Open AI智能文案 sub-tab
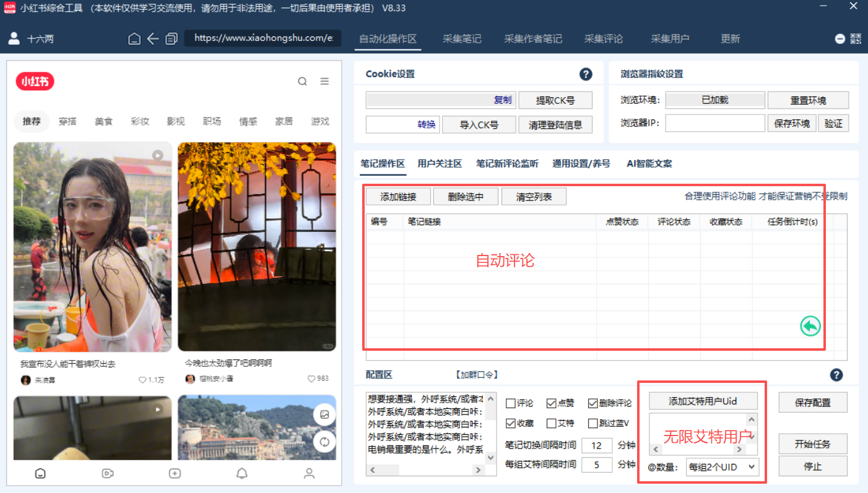Viewport: 868px width, 493px height. 649,164
